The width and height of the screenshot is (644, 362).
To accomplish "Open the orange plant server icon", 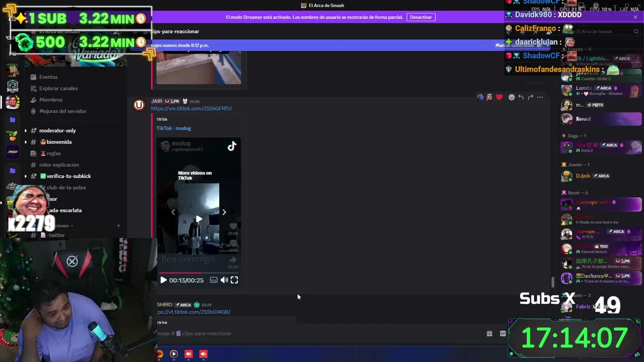I will (x=13, y=136).
